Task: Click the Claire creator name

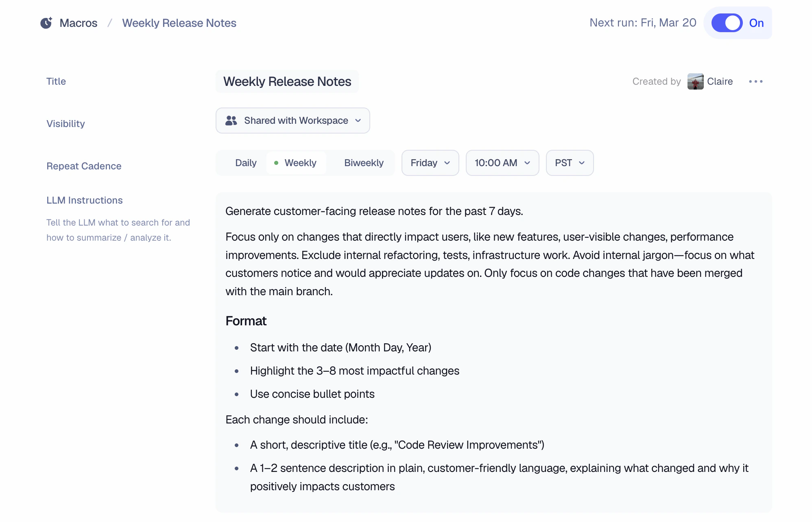Action: click(x=720, y=81)
